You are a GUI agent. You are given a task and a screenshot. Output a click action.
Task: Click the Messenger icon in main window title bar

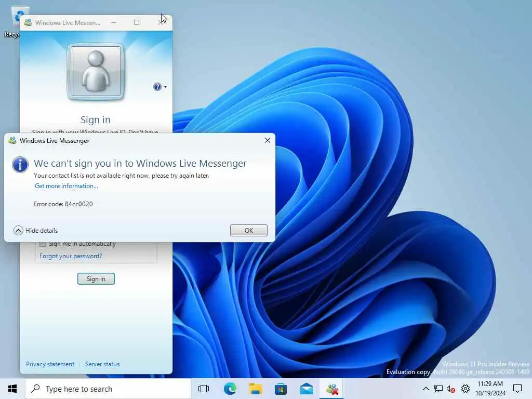coord(28,22)
